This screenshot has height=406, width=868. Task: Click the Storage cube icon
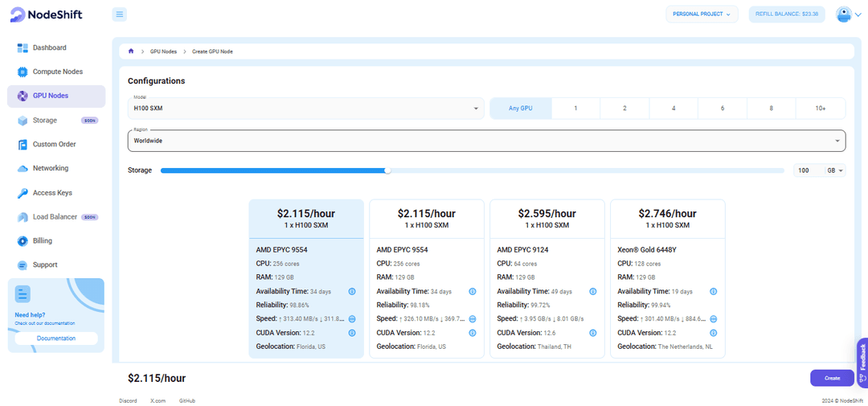click(x=23, y=121)
